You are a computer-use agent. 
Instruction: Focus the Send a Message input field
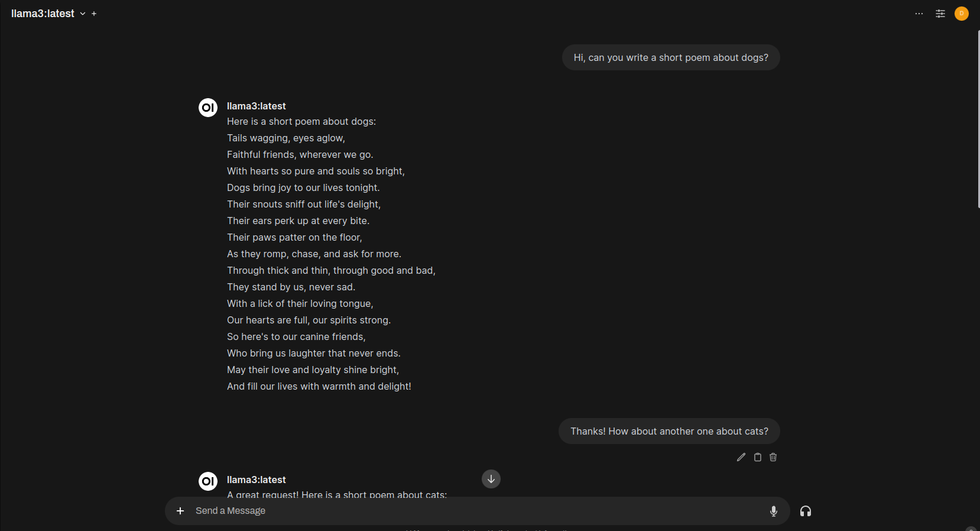(x=478, y=511)
